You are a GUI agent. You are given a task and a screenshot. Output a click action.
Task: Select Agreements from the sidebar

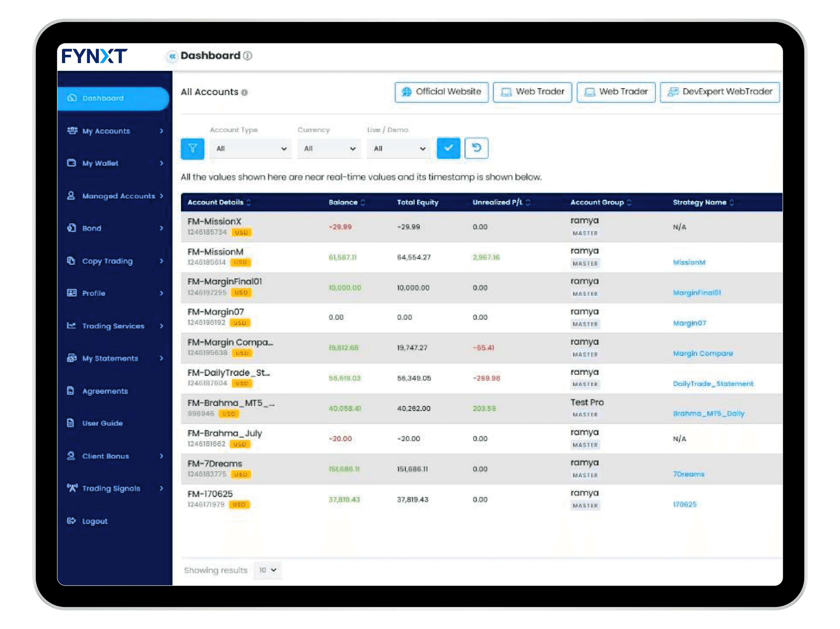[x=105, y=391]
